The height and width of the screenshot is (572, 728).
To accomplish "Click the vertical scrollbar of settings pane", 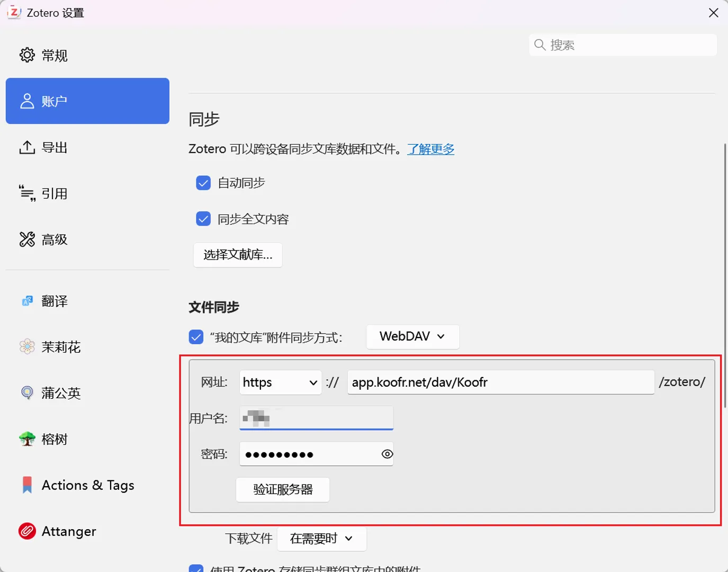I will [x=725, y=275].
